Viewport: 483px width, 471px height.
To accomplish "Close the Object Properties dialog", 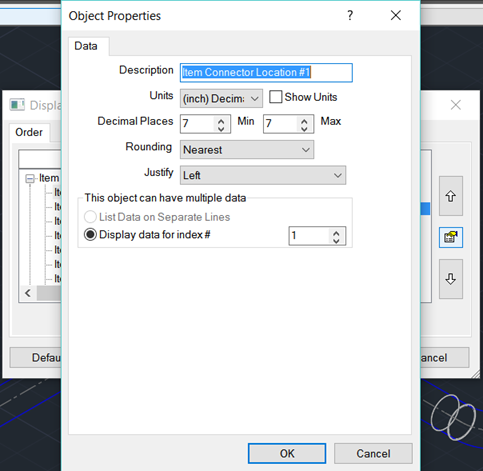I will coord(396,15).
